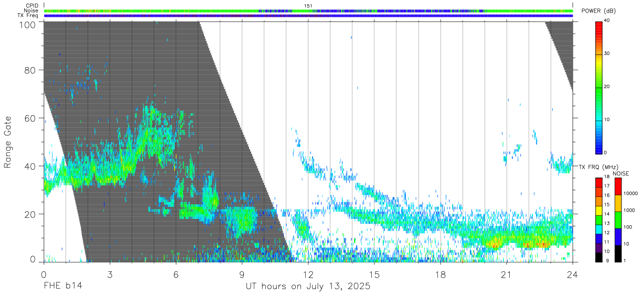Click the black 9-10 MHz TX FRQ swatch
The height and width of the screenshot is (297, 644).
point(599,257)
